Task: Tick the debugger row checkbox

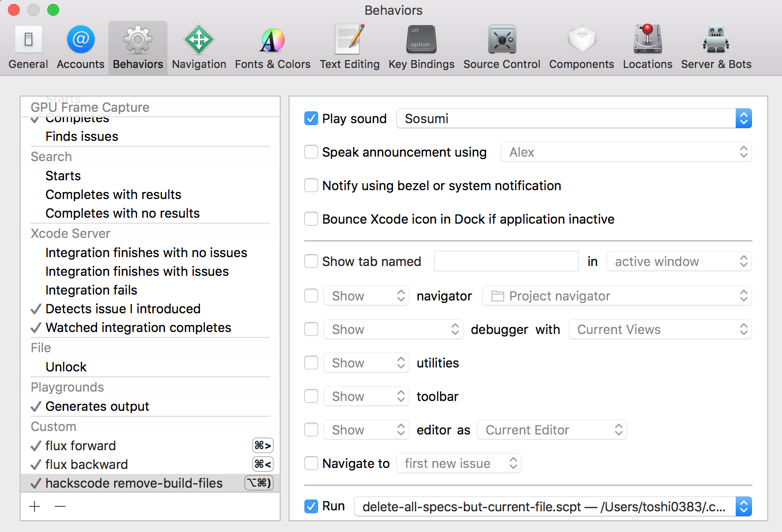Action: click(311, 329)
